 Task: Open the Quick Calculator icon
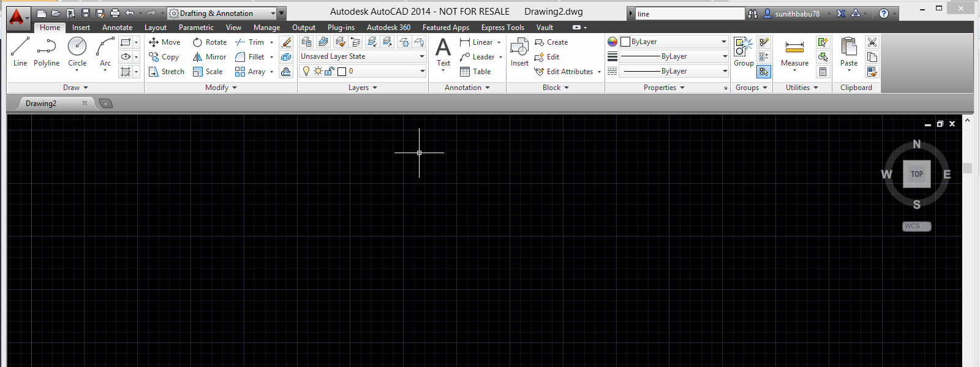[823, 72]
